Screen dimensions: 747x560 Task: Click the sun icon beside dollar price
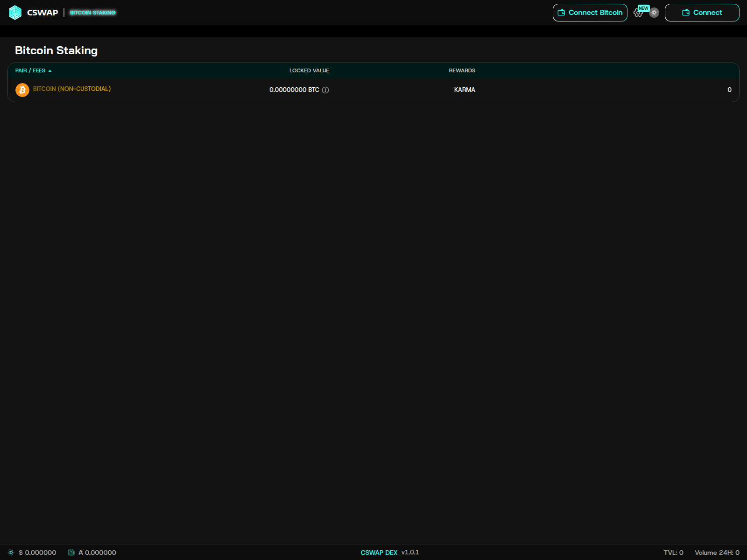pyautogui.click(x=11, y=553)
